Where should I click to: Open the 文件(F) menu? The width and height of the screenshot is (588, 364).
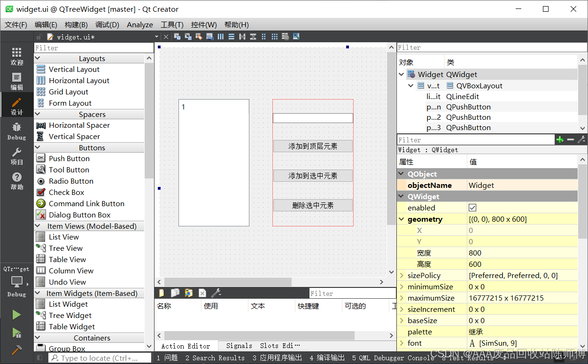click(x=16, y=24)
